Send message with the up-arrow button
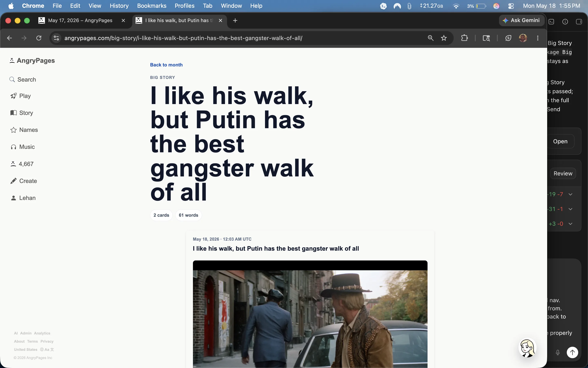This screenshot has width=588, height=368. click(x=572, y=352)
